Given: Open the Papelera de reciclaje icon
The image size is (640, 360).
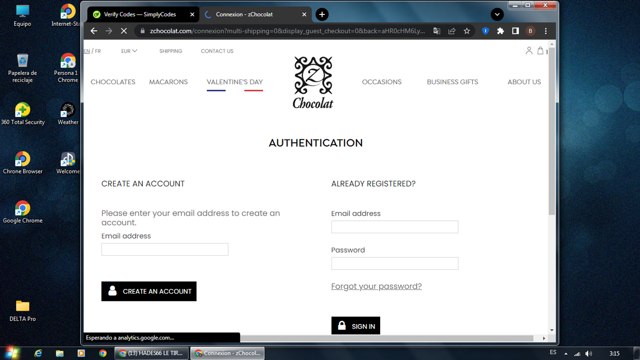Looking at the screenshot, I should tap(22, 68).
